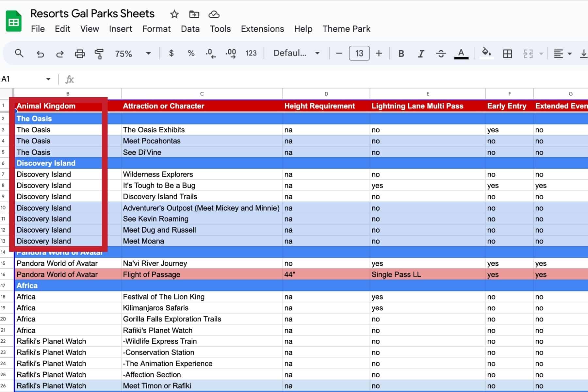Click the Google Sheets home logo
This screenshot has height=392, width=588.
[x=14, y=21]
